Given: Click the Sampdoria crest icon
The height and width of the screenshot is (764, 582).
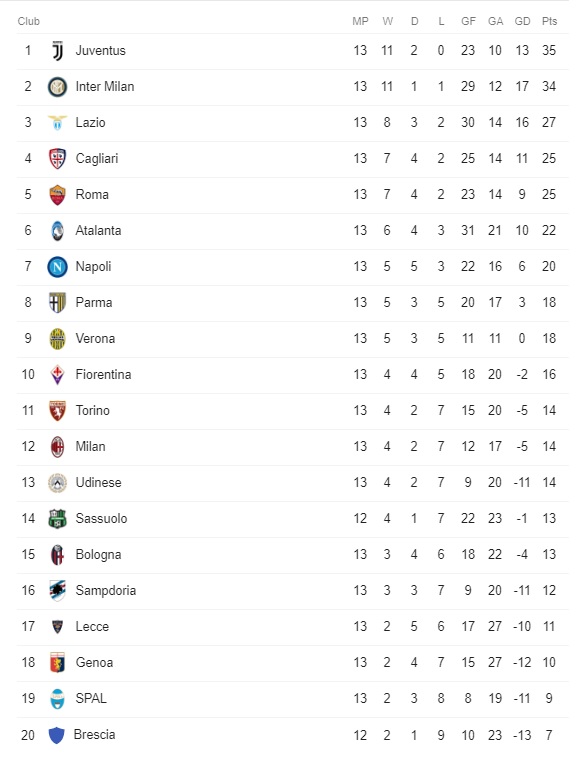Looking at the screenshot, I should click(58, 591).
